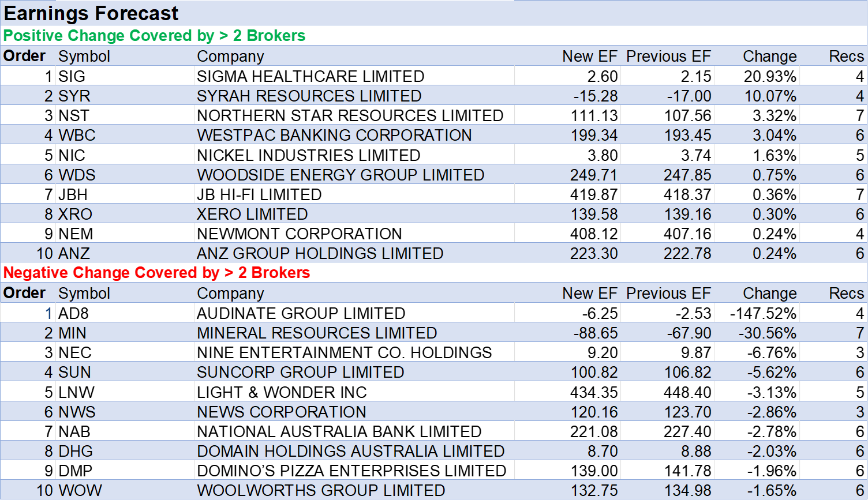Select ANZ's Previous EF value 222.78

click(x=687, y=254)
